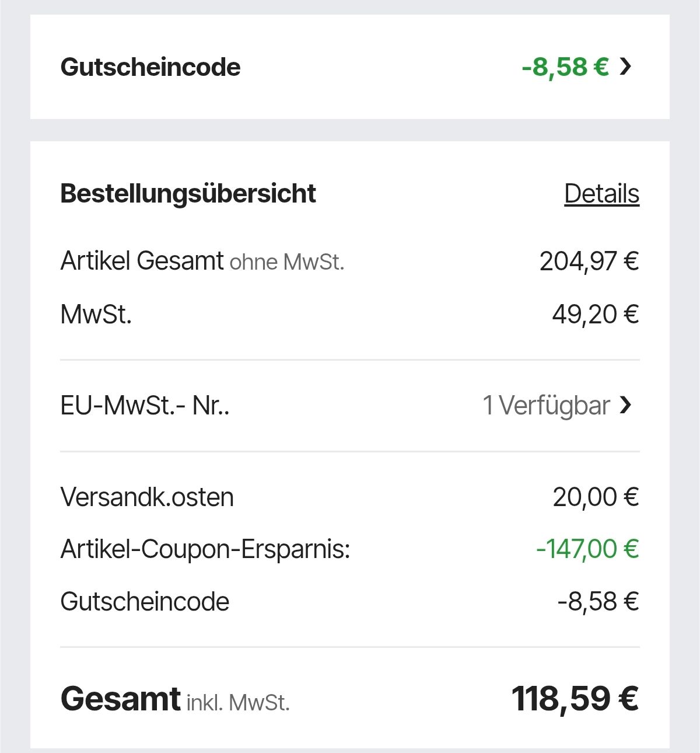Select Artikel Gesamt ohne MwSt. label
The height and width of the screenshot is (753, 700).
point(202,261)
